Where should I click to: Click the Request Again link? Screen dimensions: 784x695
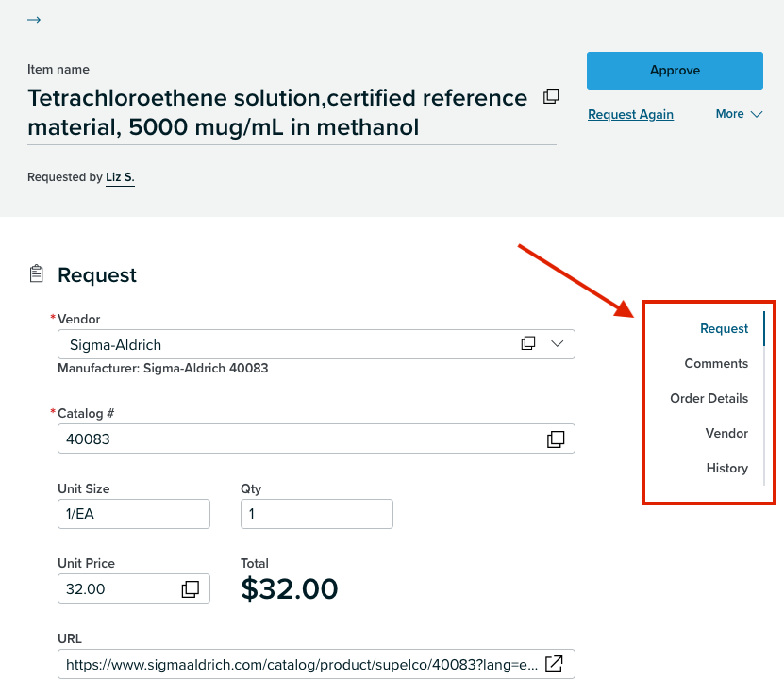(630, 114)
